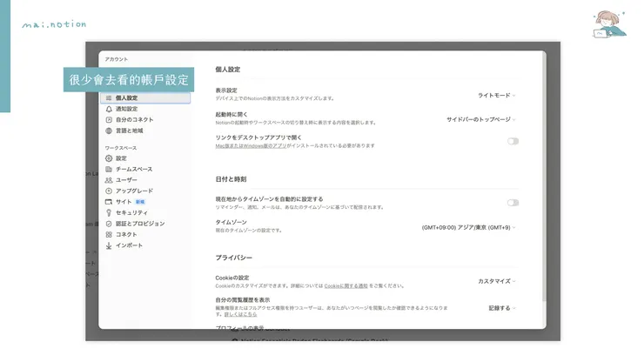The height and width of the screenshot is (362, 644).
Task: Click the アカウント sidebar section header
Action: click(117, 59)
